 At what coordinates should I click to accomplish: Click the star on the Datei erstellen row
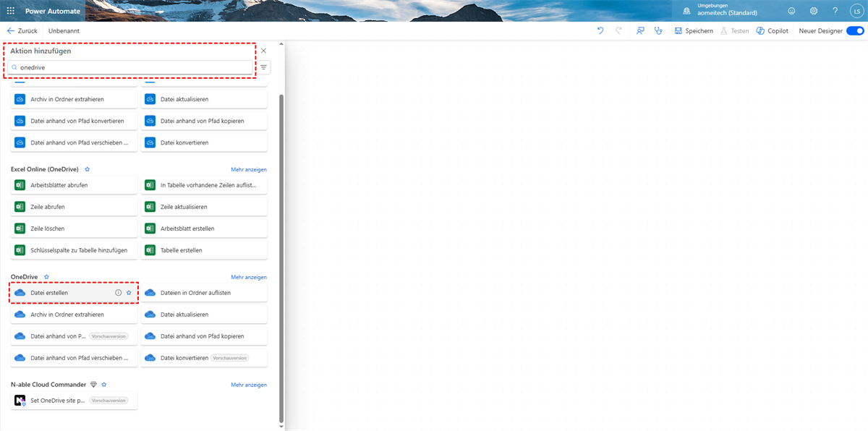[x=129, y=293]
